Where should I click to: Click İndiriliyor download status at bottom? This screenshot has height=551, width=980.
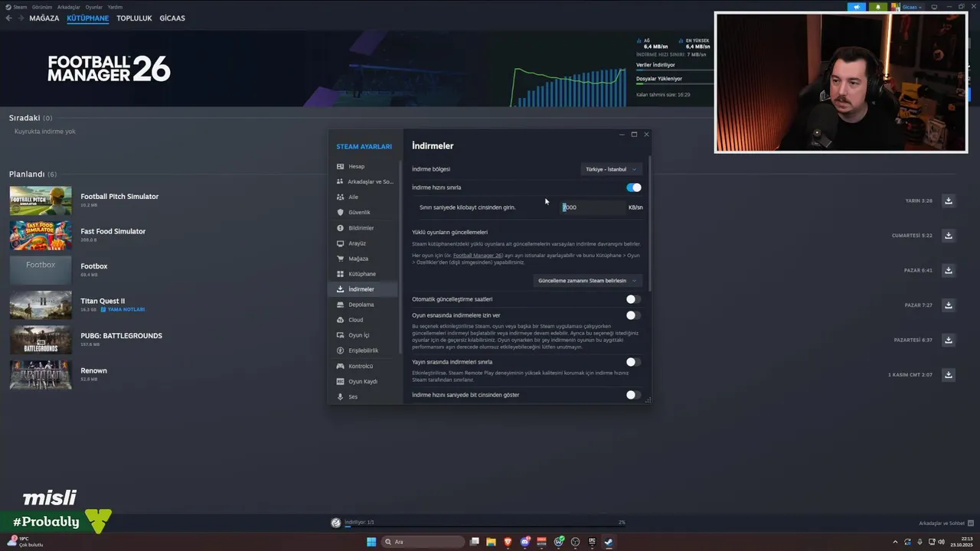coord(359,522)
